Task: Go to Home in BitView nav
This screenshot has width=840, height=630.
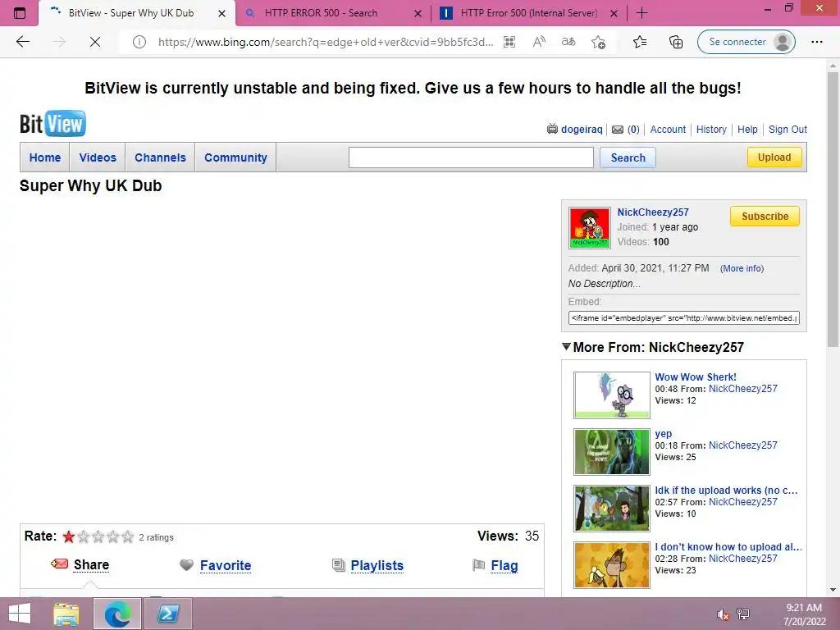Action: pos(45,157)
